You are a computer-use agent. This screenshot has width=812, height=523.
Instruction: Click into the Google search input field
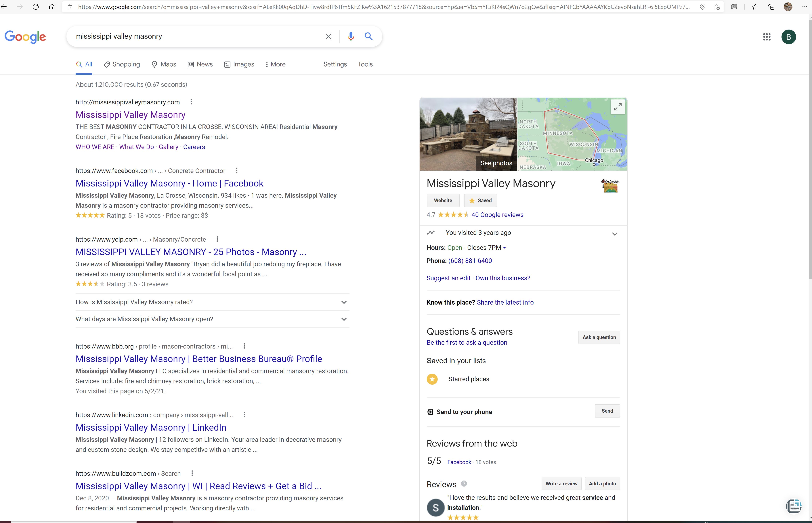(x=197, y=36)
